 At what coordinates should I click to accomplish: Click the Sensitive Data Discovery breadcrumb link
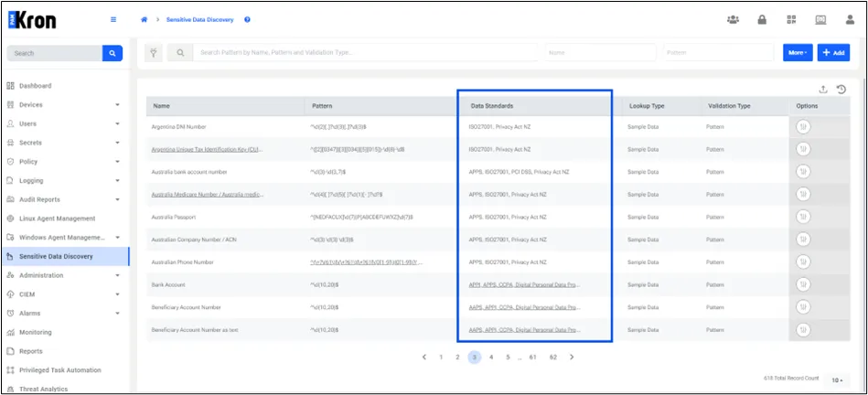pyautogui.click(x=199, y=19)
